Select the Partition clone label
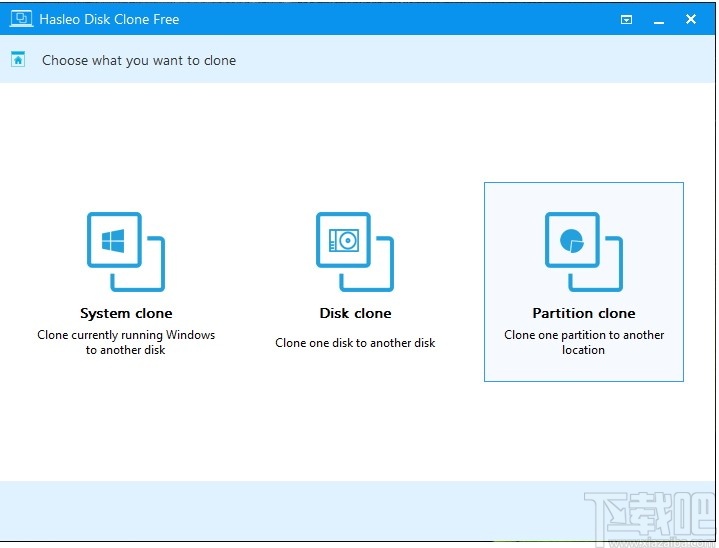Image resolution: width=719 pixels, height=548 pixels. (x=584, y=313)
